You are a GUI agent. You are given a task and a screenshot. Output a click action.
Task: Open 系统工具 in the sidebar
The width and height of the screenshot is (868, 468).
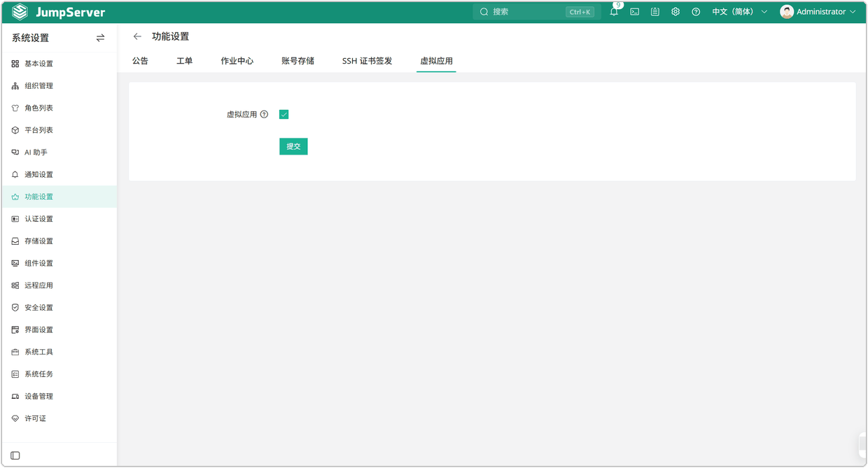tap(59, 352)
